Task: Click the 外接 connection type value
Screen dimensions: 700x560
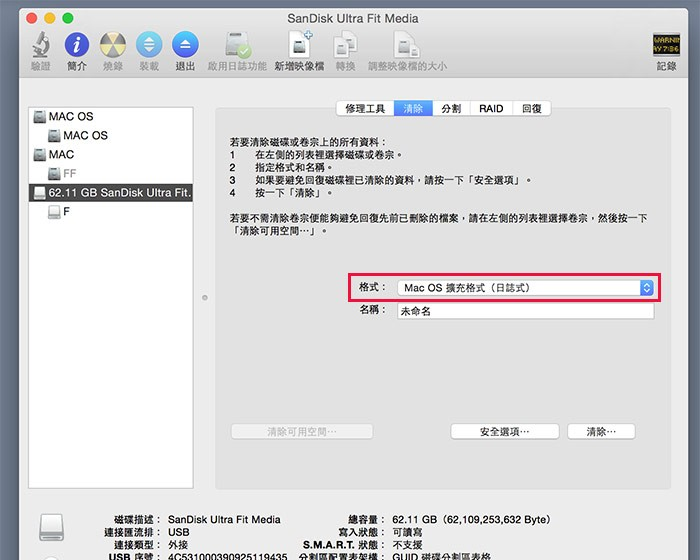Action: (178, 545)
